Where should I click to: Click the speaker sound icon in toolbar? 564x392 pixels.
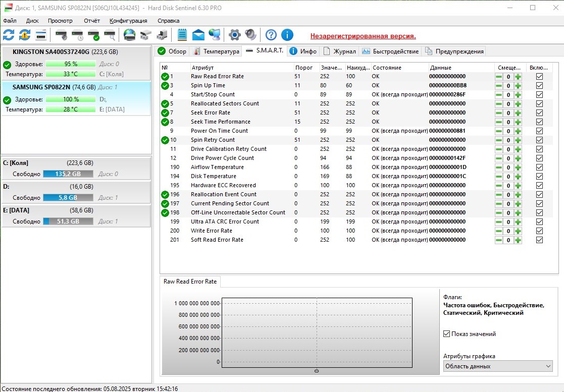pos(250,35)
